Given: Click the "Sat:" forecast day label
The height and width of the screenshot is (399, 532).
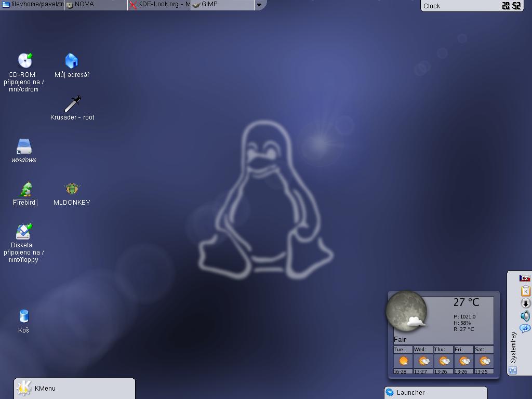Looking at the screenshot, I should point(480,350).
